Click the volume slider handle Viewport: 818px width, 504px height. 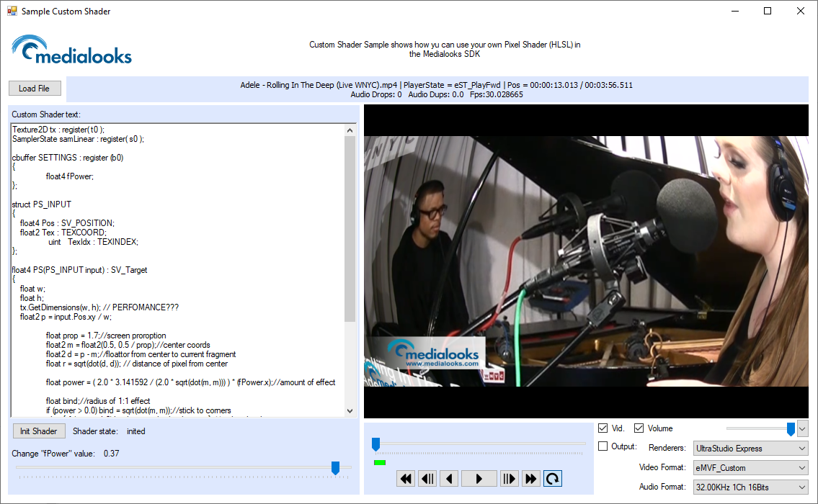[791, 429]
